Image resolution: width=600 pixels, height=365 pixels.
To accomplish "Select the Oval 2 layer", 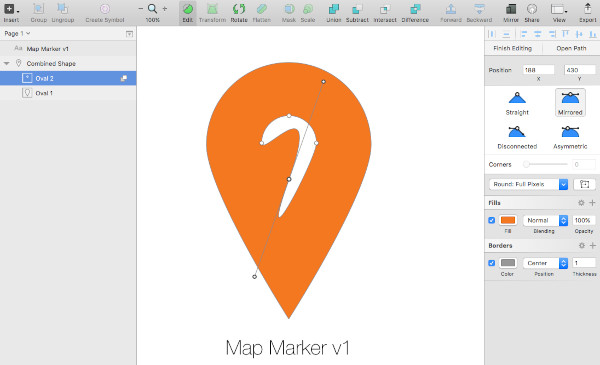I will click(x=68, y=78).
